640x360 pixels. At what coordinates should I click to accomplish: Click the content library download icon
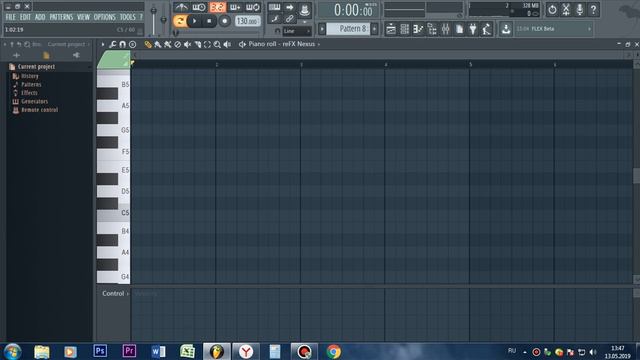pos(506,29)
